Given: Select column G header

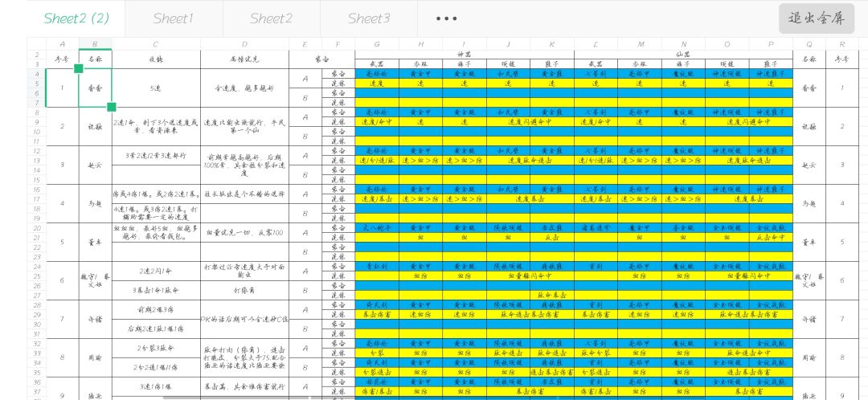Looking at the screenshot, I should [x=377, y=44].
